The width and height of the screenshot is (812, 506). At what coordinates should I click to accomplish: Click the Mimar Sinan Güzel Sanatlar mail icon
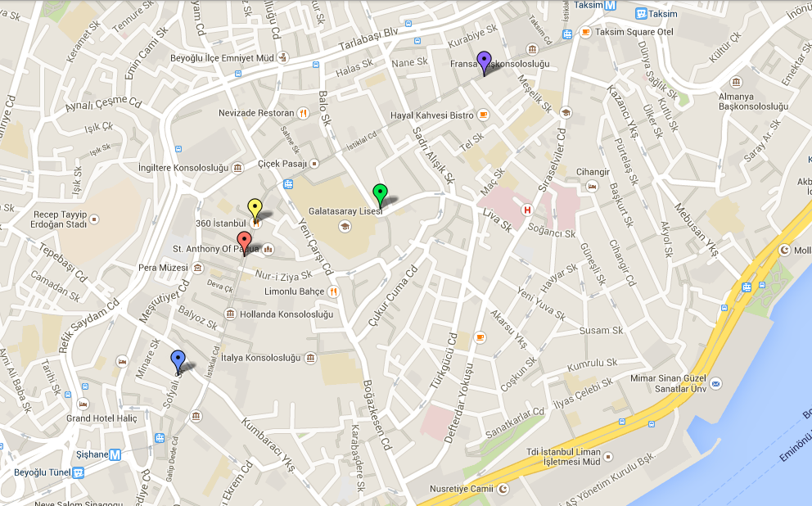pyautogui.click(x=715, y=383)
